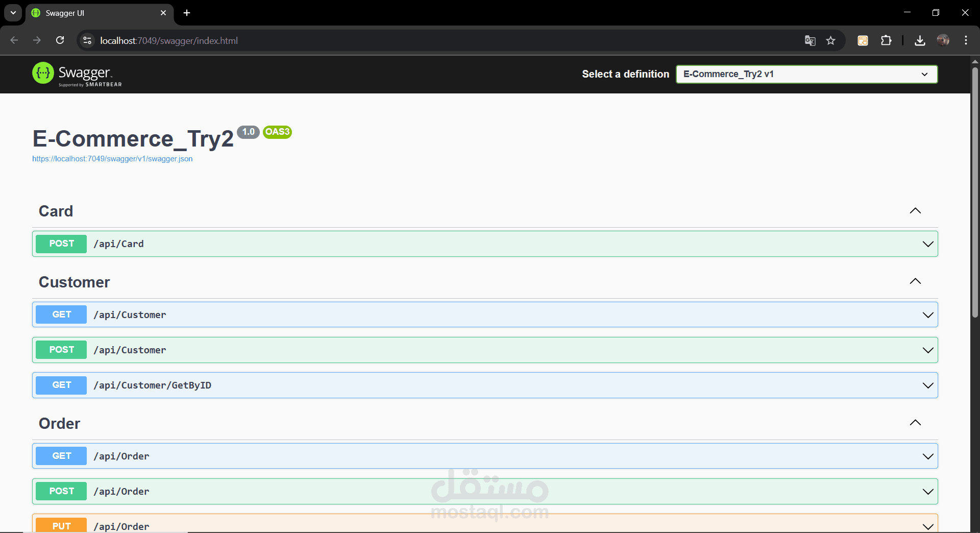Click the /api/Card path text
The height and width of the screenshot is (533, 980).
click(119, 244)
